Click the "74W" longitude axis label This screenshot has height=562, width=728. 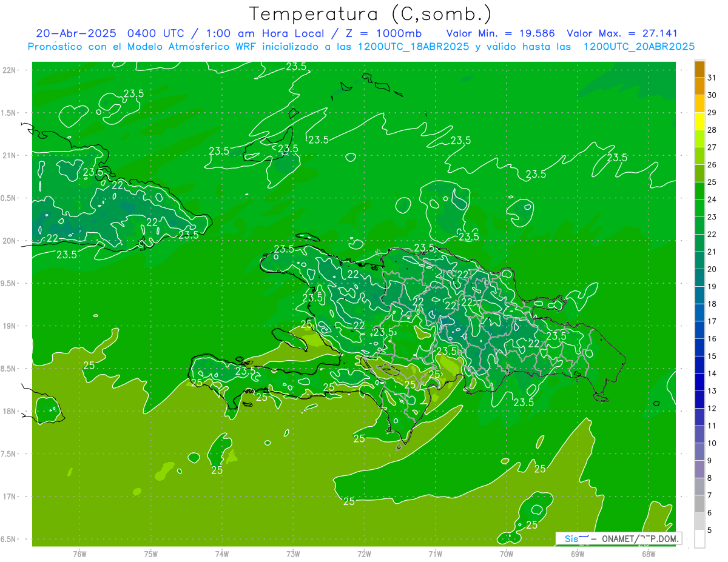tap(222, 554)
